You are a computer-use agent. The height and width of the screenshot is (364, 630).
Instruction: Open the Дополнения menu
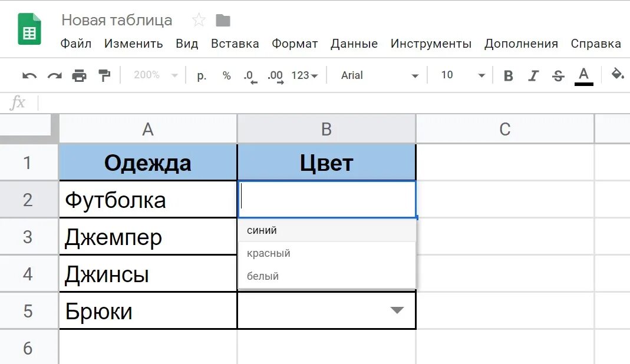point(521,44)
